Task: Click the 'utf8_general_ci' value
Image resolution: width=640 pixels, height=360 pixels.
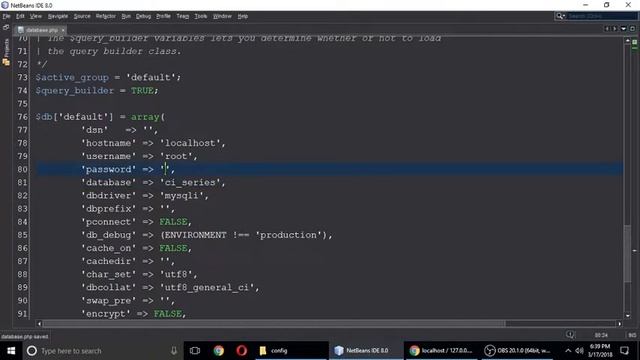Action: [x=207, y=288]
